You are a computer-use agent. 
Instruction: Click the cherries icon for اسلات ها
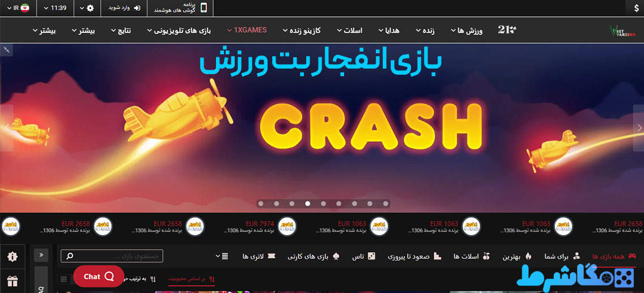tap(487, 256)
